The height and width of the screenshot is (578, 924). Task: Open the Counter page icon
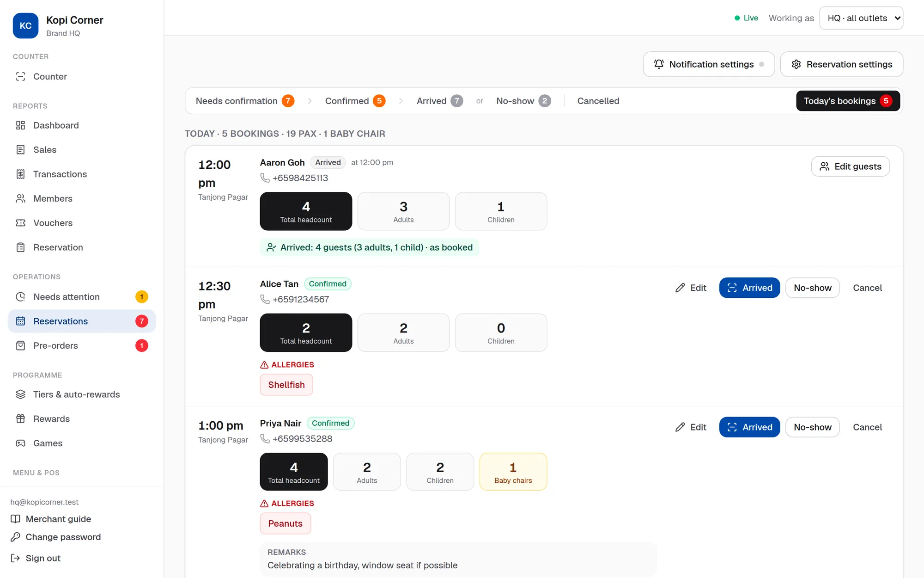coord(20,76)
